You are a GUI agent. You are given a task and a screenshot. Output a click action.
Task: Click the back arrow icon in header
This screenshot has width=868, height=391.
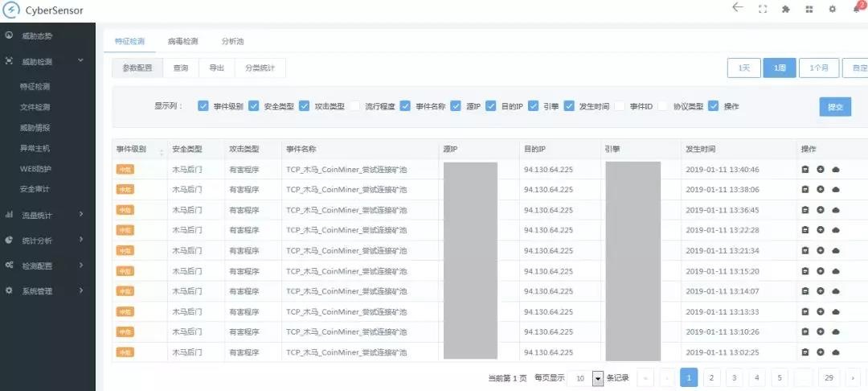pos(738,8)
